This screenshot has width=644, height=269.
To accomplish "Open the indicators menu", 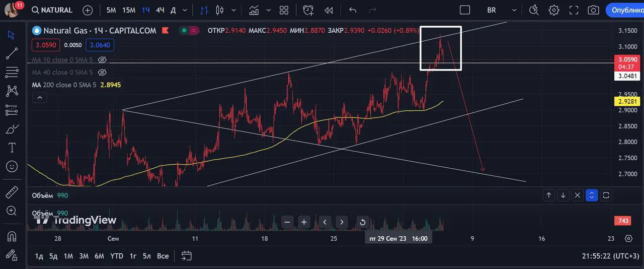I will coord(254,10).
